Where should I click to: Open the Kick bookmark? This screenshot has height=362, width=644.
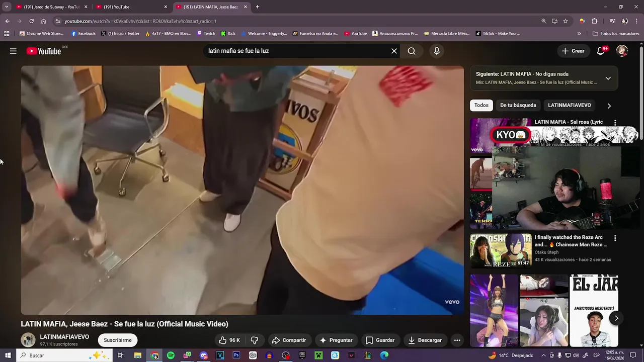(x=228, y=34)
